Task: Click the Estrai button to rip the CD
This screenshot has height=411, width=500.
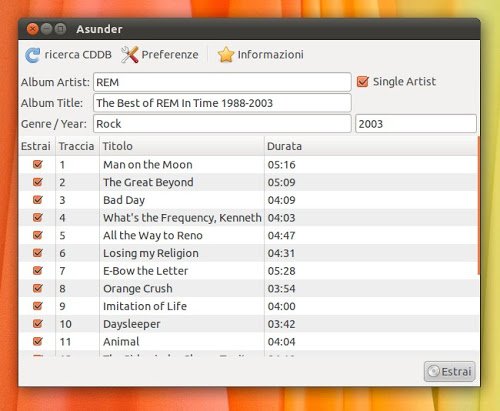Action: (x=450, y=371)
